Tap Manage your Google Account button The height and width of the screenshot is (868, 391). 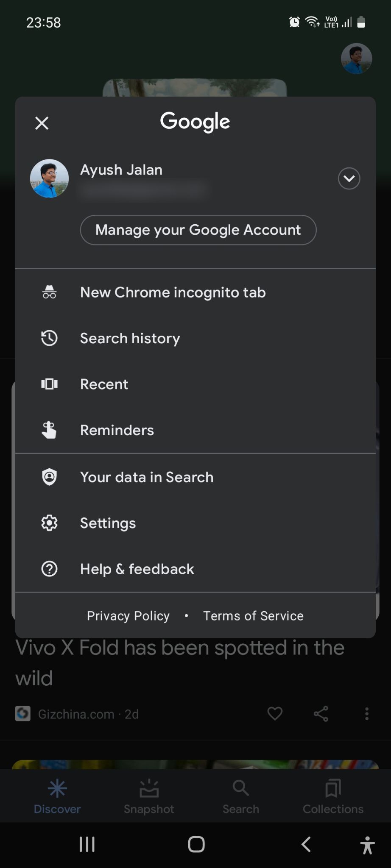[x=198, y=230]
